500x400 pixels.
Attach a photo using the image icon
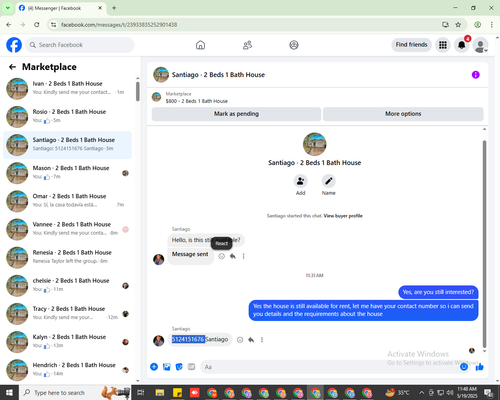[167, 367]
